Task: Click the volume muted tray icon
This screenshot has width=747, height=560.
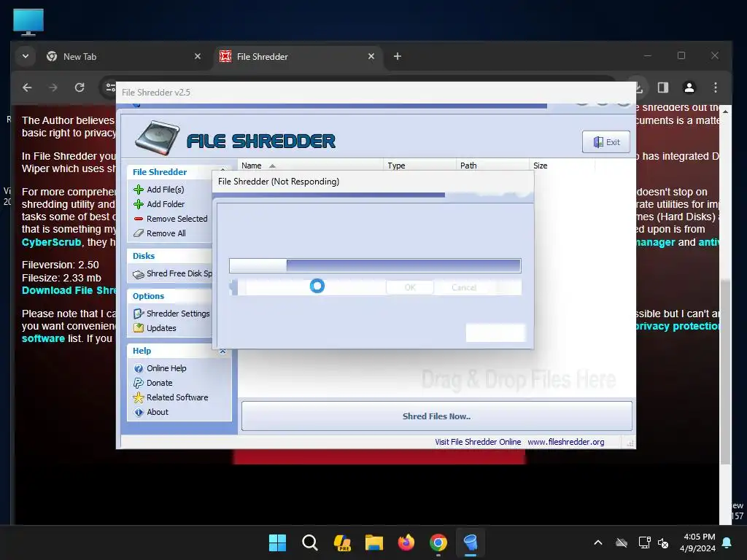Action: [x=662, y=542]
